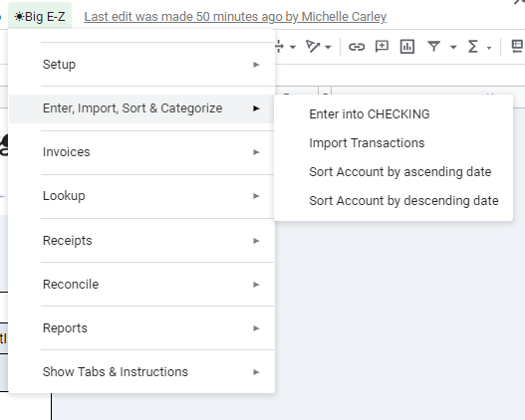Open the last edit history link
This screenshot has height=420, width=525.
235,17
